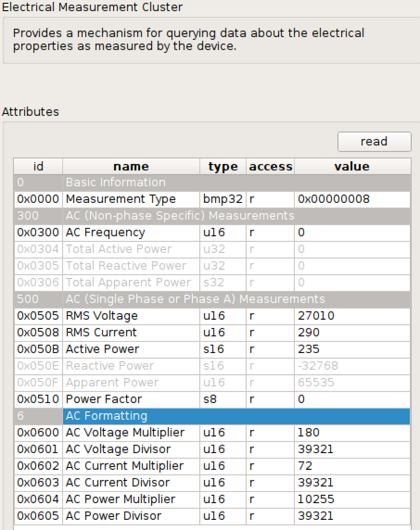Select the AC Frequency row
Screen dimensions: 420x530
(x=212, y=233)
